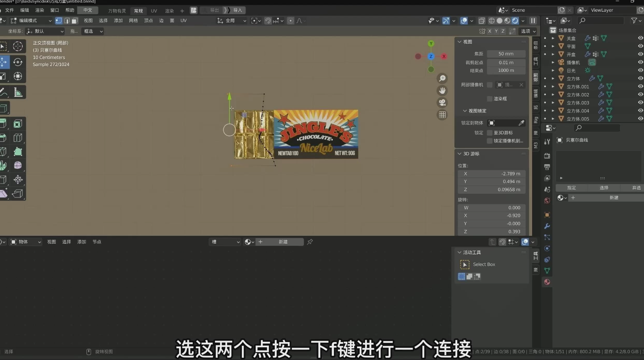Enable vertex select mode

(x=59, y=21)
